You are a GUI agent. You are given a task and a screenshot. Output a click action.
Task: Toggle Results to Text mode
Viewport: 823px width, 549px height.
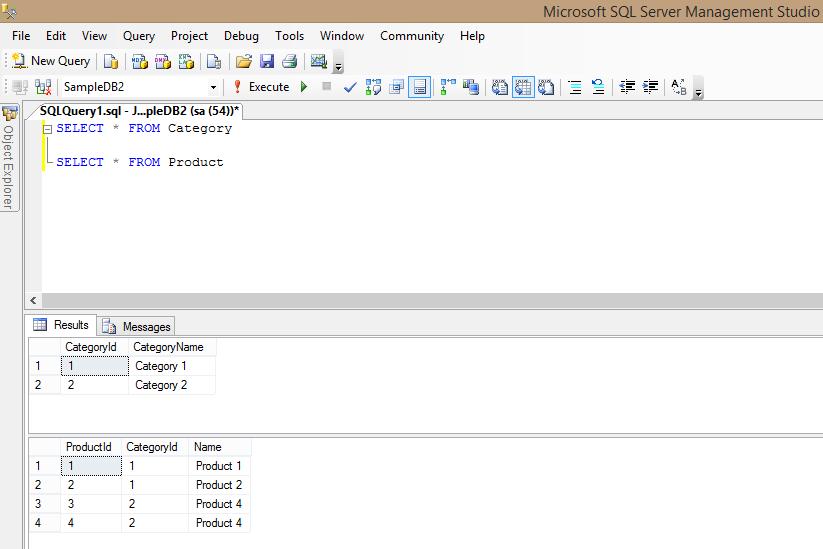500,87
